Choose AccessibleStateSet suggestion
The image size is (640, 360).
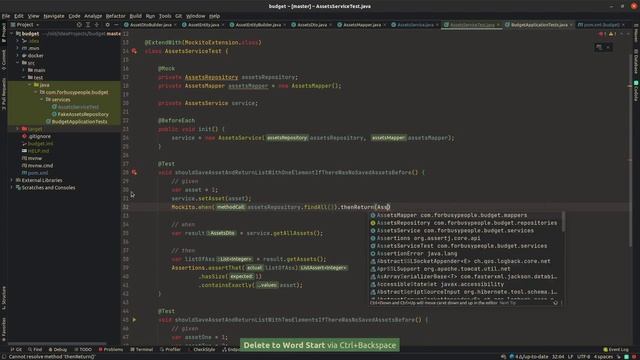[x=465, y=284]
